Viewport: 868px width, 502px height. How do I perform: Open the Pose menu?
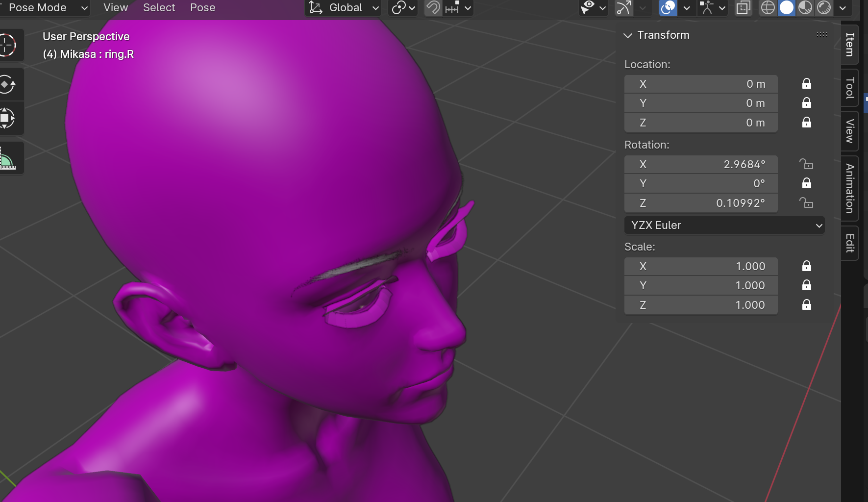(202, 8)
